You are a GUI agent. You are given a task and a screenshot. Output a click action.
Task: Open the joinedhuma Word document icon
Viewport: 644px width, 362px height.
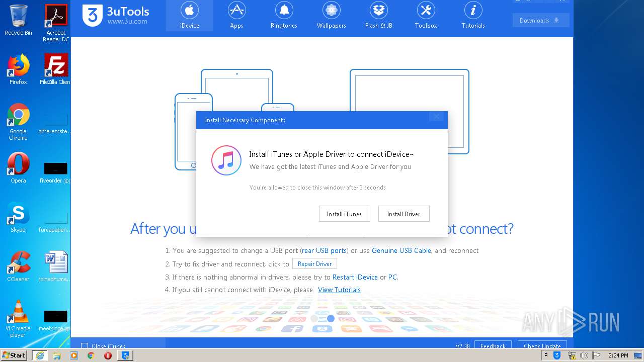[x=56, y=266]
